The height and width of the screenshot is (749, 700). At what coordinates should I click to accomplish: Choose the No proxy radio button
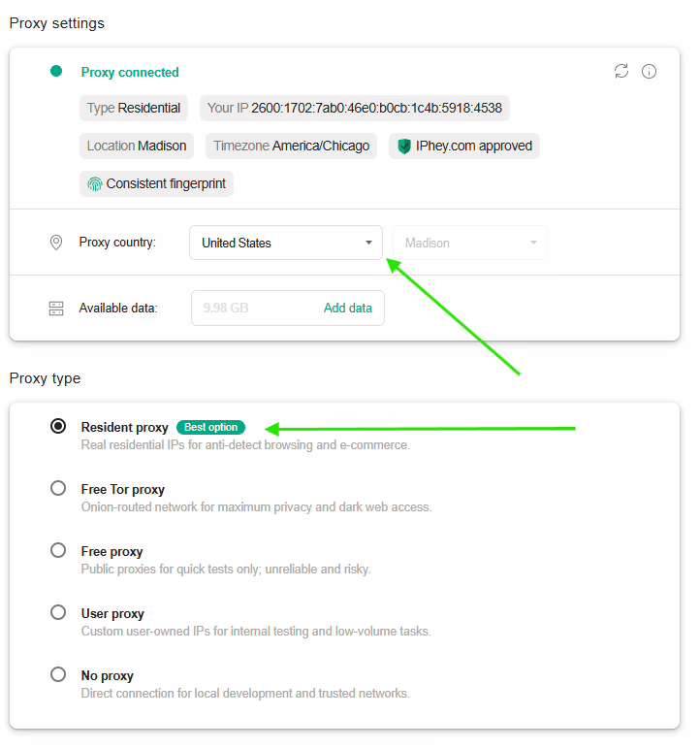58,674
